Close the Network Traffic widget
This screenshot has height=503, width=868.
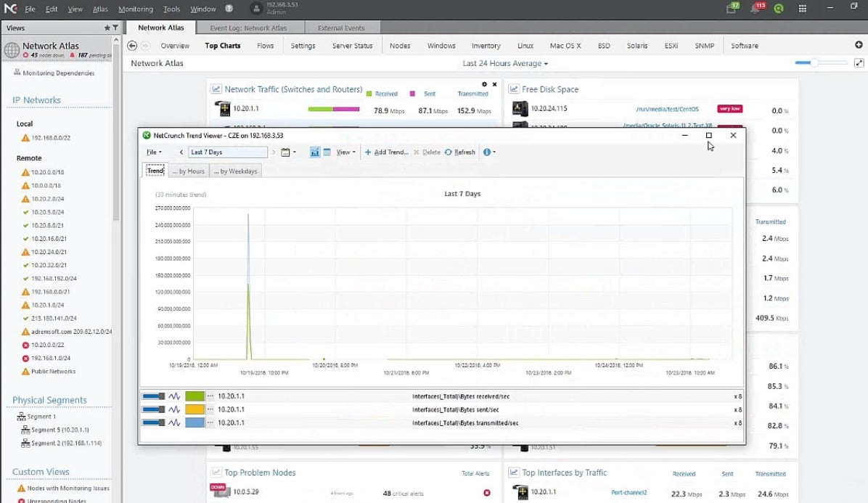[494, 85]
